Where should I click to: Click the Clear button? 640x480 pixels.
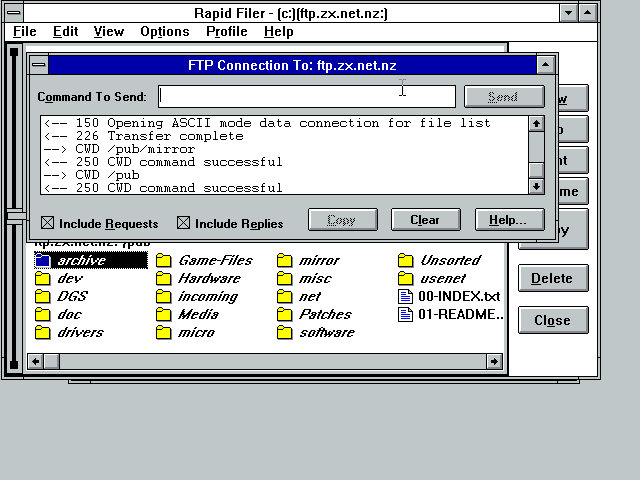click(424, 220)
